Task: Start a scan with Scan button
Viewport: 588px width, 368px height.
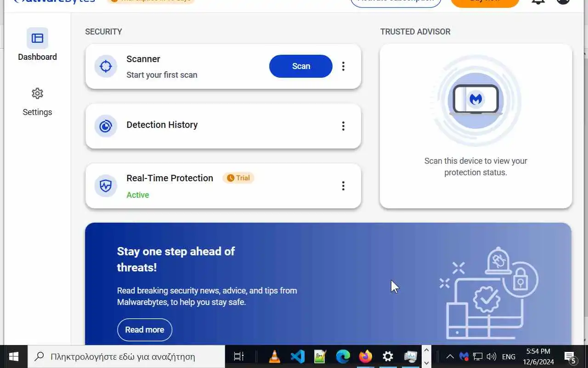Action: pos(301,66)
